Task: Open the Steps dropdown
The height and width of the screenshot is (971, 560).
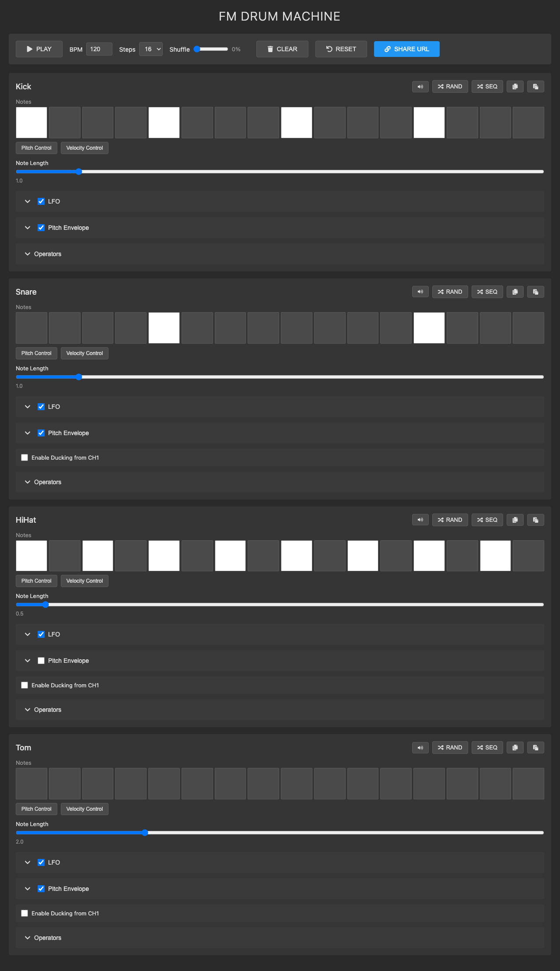Action: click(151, 49)
